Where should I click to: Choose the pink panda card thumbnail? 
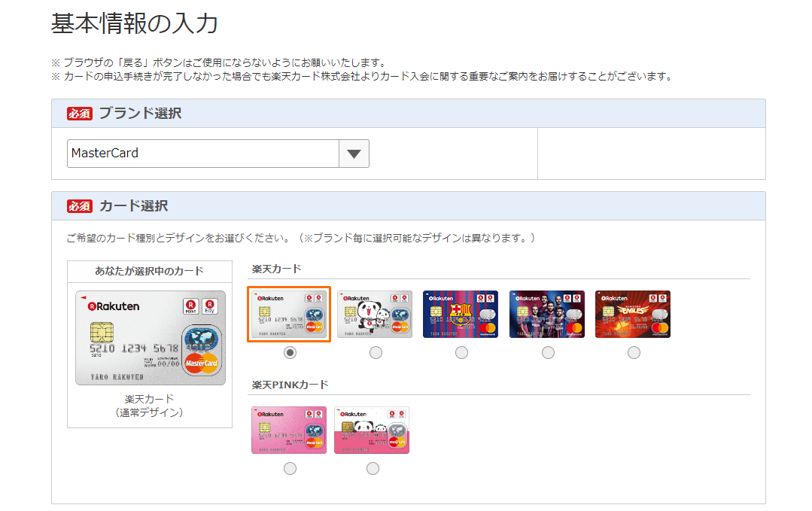coord(372,430)
